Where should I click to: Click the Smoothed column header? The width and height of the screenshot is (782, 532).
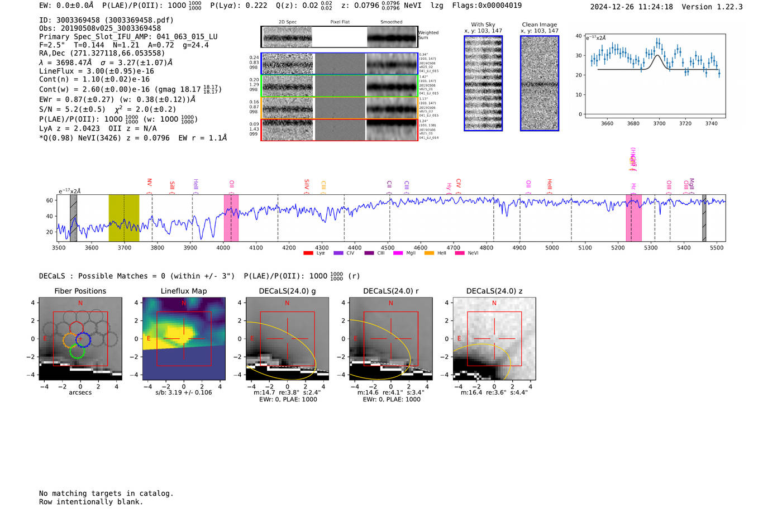[x=392, y=22]
